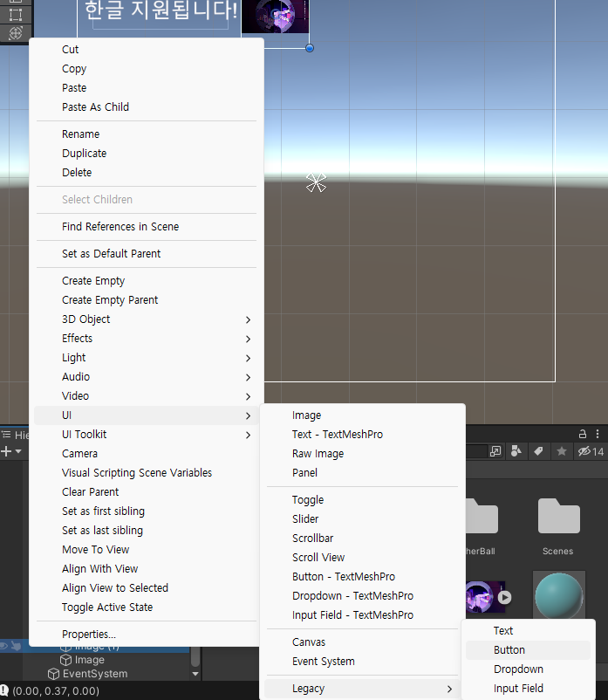Choose Paste As Child

click(x=147, y=107)
